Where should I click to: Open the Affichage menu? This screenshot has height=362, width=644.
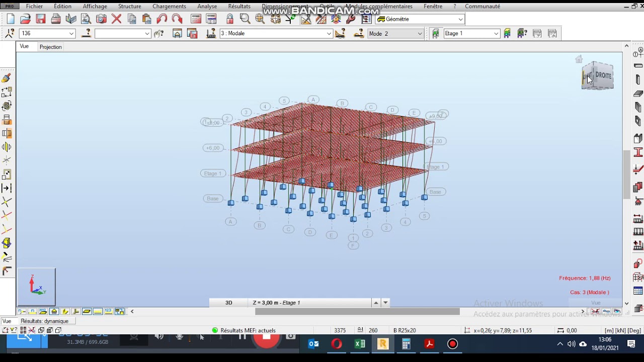95,7
